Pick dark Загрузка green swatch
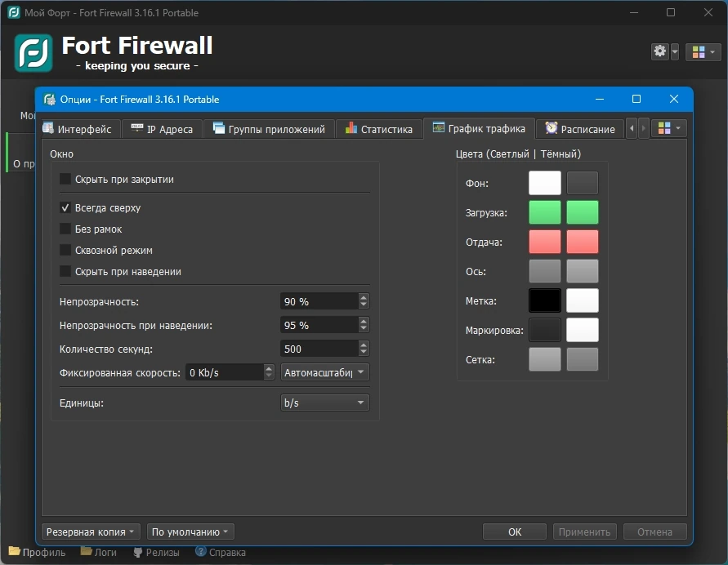 tap(583, 212)
